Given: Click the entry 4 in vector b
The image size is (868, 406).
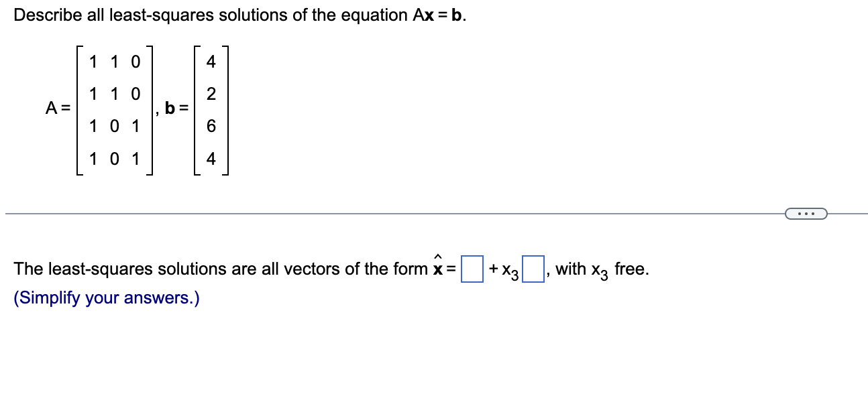Looking at the screenshot, I should 211,62.
